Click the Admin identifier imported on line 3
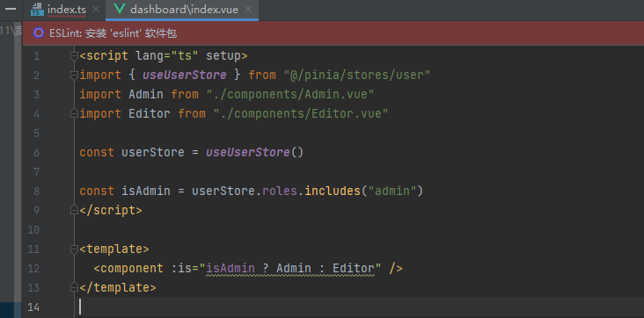 tap(146, 94)
